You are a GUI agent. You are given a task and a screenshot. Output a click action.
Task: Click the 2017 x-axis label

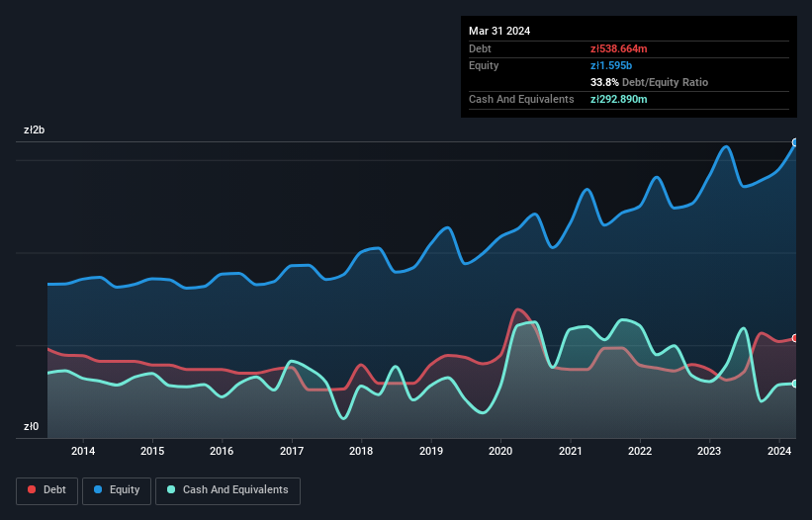[292, 451]
